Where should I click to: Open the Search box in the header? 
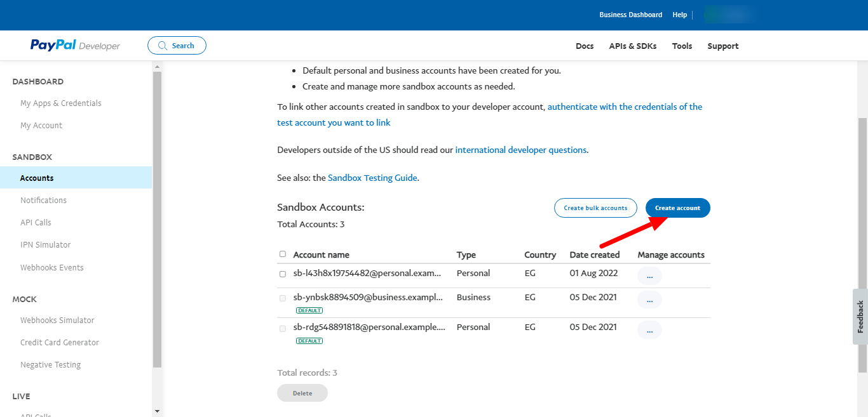[x=177, y=46]
